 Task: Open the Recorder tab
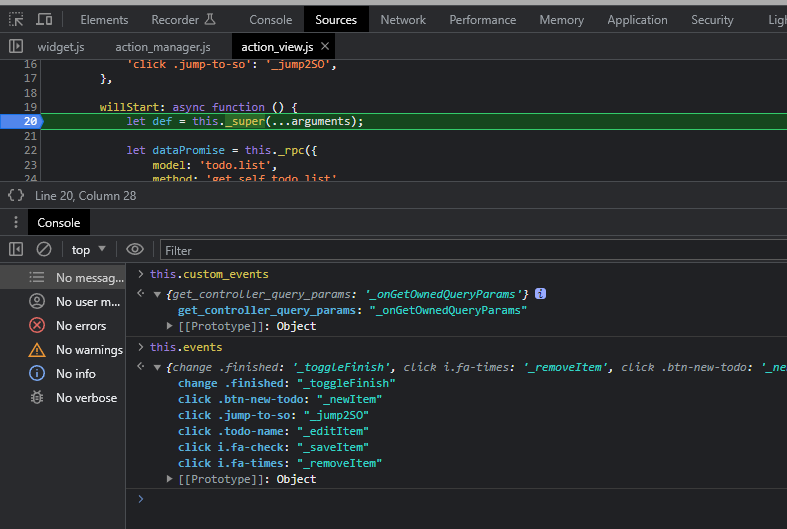pyautogui.click(x=183, y=20)
